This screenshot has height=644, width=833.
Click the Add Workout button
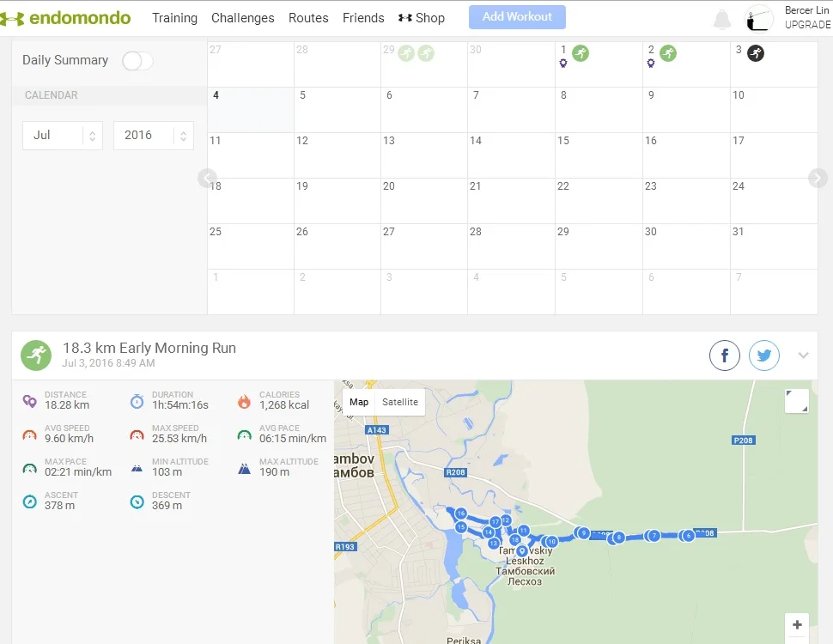tap(517, 17)
